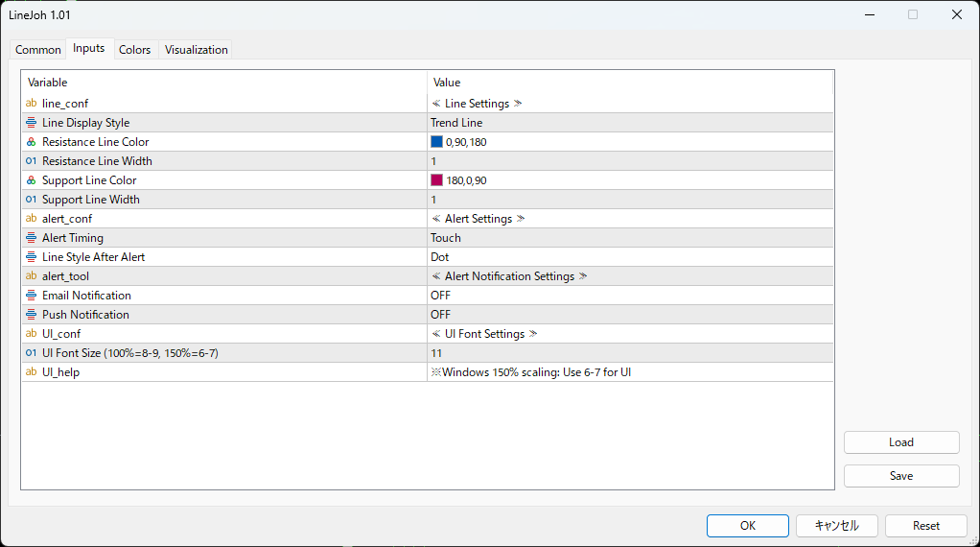Click the integer icon beside UI Font Size
Image resolution: width=980 pixels, height=547 pixels.
tap(32, 352)
